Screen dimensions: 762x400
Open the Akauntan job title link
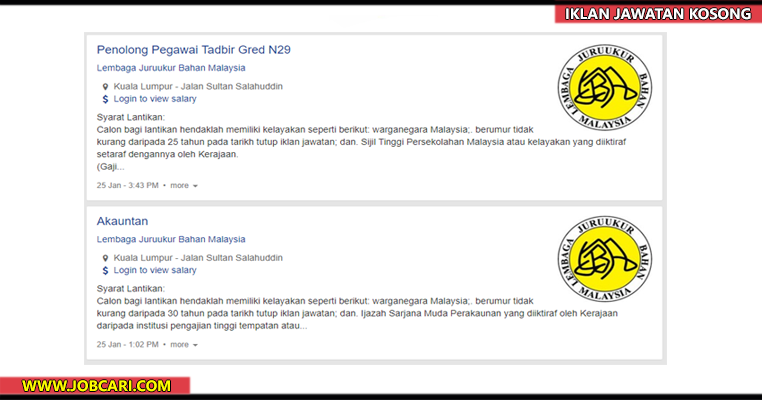click(x=122, y=221)
